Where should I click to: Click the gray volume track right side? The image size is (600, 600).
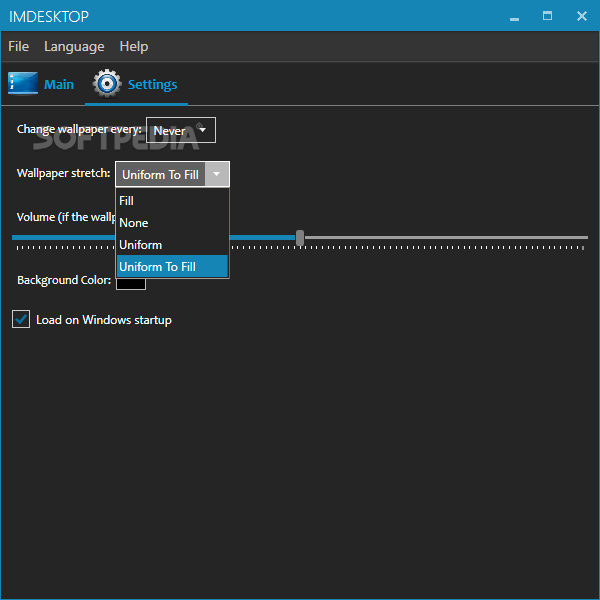[446, 238]
